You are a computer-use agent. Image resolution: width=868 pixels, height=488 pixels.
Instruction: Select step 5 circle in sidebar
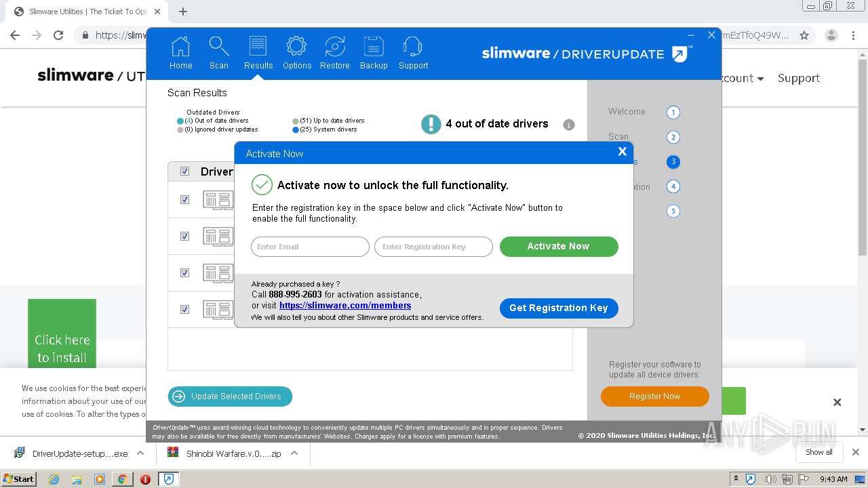click(x=673, y=211)
